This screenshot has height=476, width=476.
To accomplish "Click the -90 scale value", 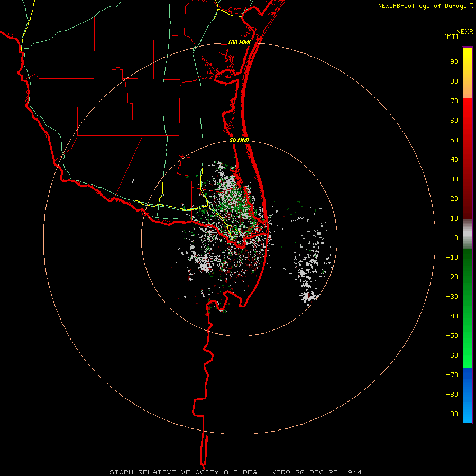I will click(x=452, y=414).
